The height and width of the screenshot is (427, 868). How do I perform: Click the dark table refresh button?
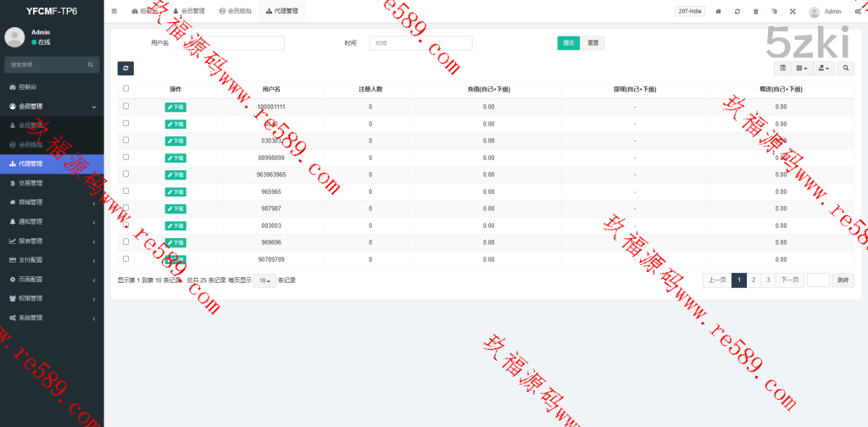click(125, 69)
